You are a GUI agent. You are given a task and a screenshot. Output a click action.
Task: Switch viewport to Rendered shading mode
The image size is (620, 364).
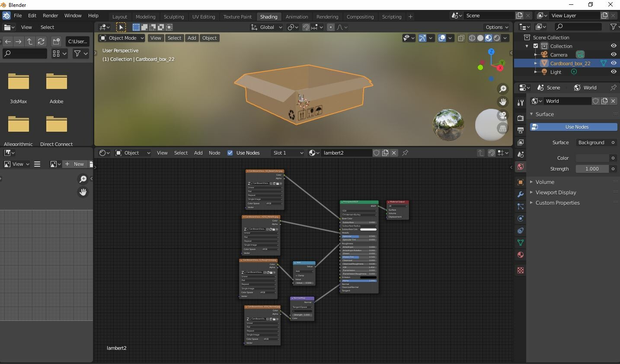click(x=497, y=38)
